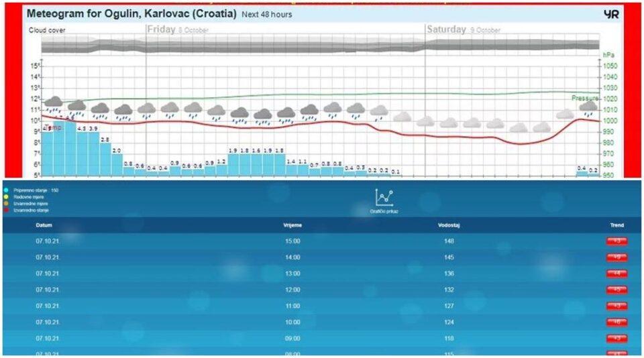The height and width of the screenshot is (358, 644).
Task: Click the red trend badge in the 15:00 row
Action: coord(617,241)
